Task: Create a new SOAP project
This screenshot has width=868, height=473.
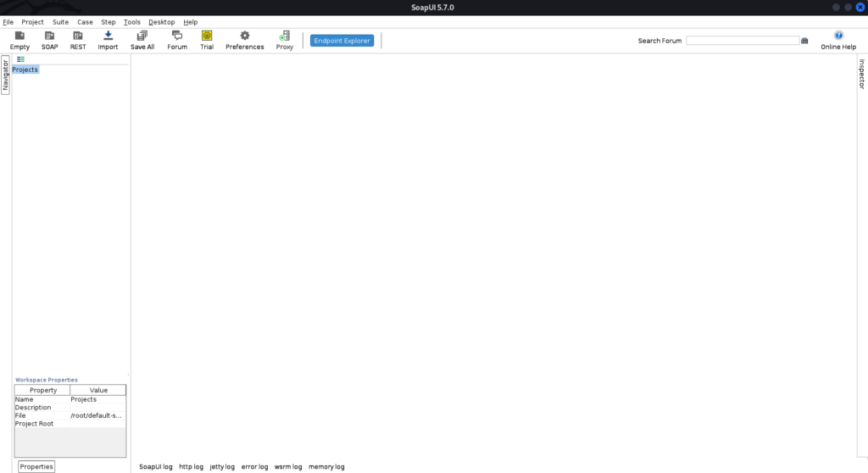Action: [x=49, y=41]
